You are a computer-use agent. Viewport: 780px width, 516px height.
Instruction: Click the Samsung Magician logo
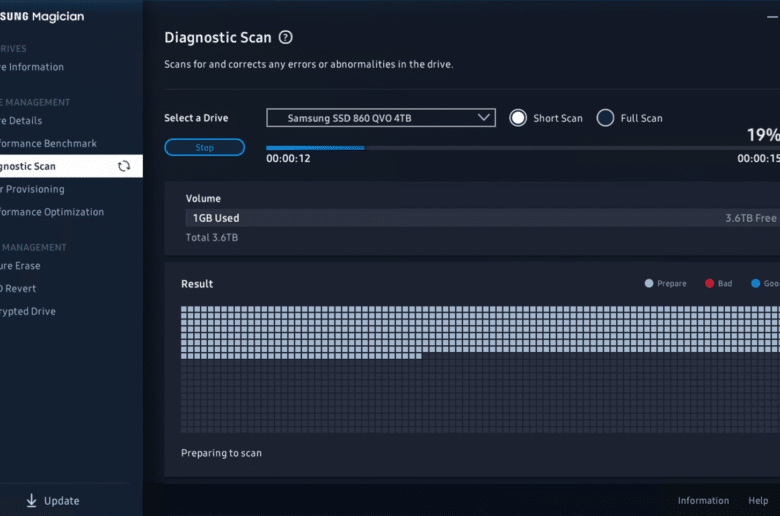point(42,16)
